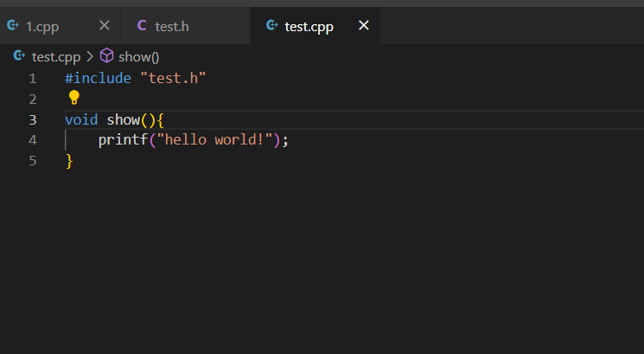Click the C++ file icon on test.cpp tab

click(272, 26)
